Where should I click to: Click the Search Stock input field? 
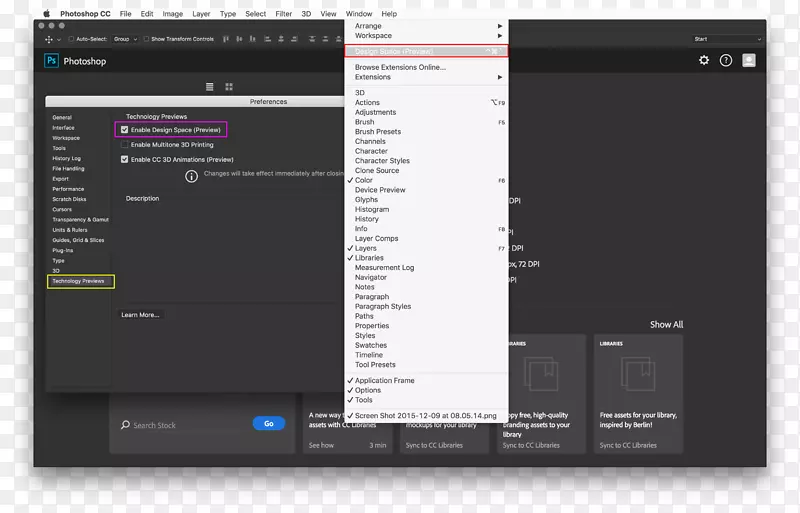pos(185,425)
